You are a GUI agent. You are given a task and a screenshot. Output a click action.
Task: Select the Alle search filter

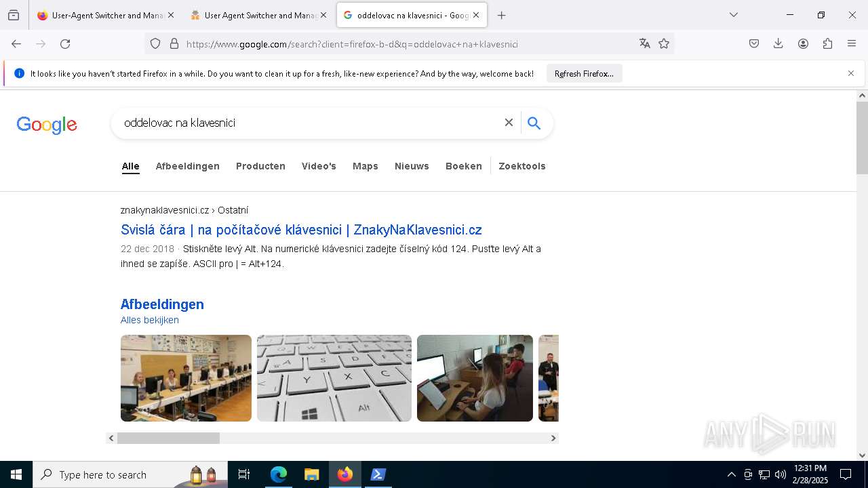pos(130,166)
